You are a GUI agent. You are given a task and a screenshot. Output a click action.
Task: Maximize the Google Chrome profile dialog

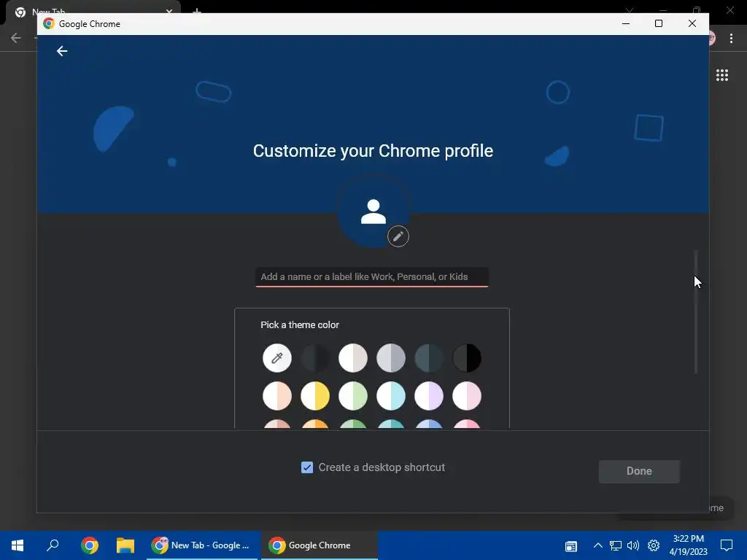(x=659, y=23)
